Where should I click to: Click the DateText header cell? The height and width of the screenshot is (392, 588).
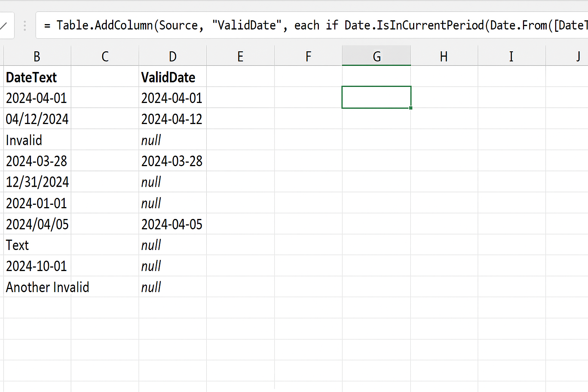pos(37,77)
